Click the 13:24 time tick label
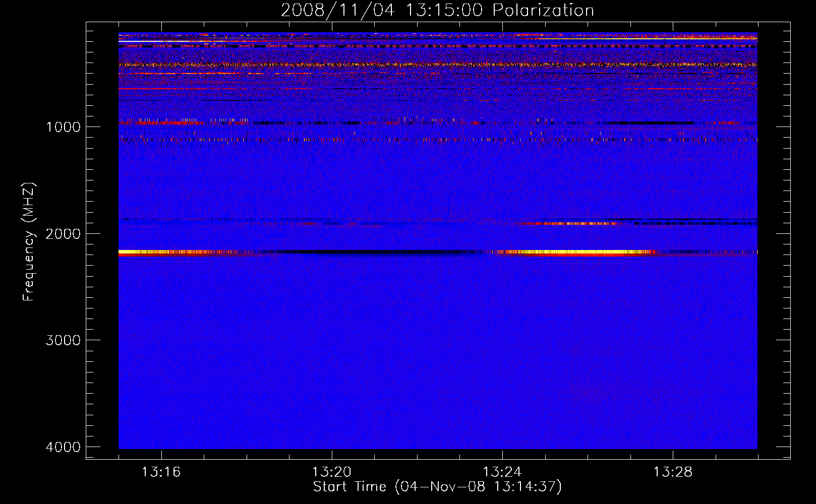Screen dimensions: 816x504 [x=502, y=472]
